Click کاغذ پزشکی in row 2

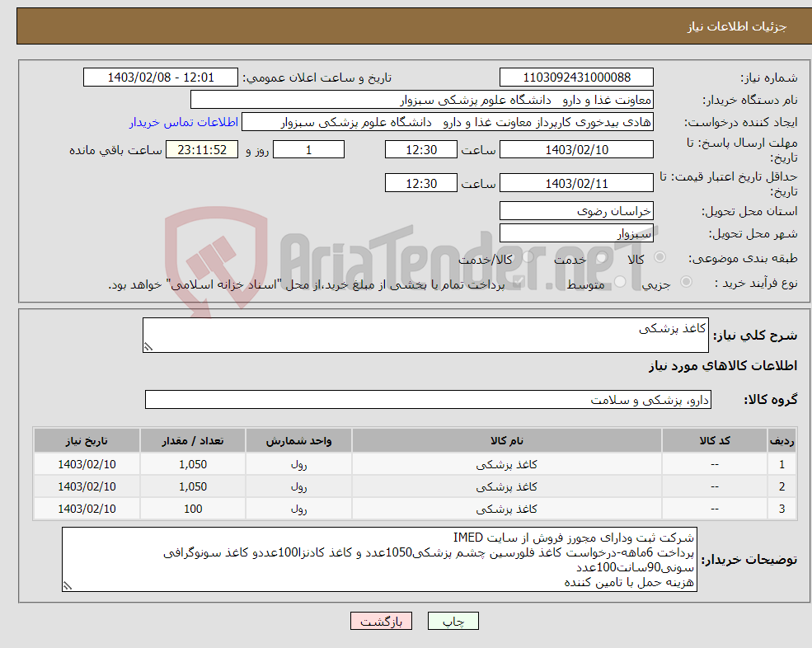506,487
